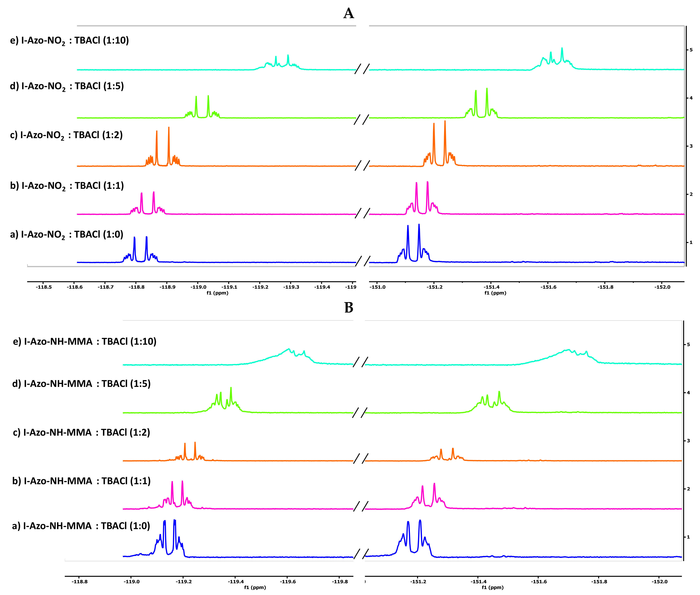This screenshot has width=700, height=595.
Task: Click label 'b) I-Azo-NH-MMA : TBACl (1:1)'
Action: tap(81, 481)
